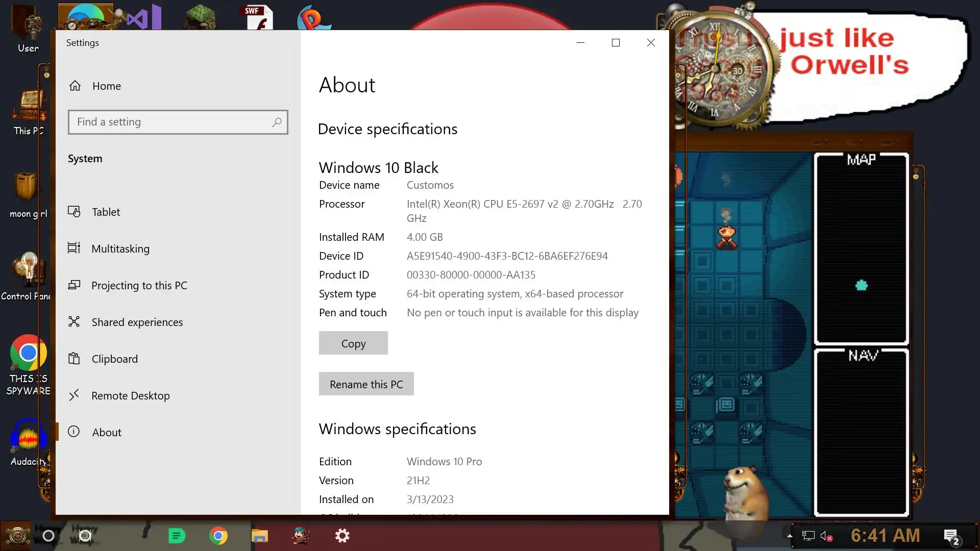Viewport: 980px width, 551px height.
Task: Click the muted speaker tray icon
Action: [826, 536]
